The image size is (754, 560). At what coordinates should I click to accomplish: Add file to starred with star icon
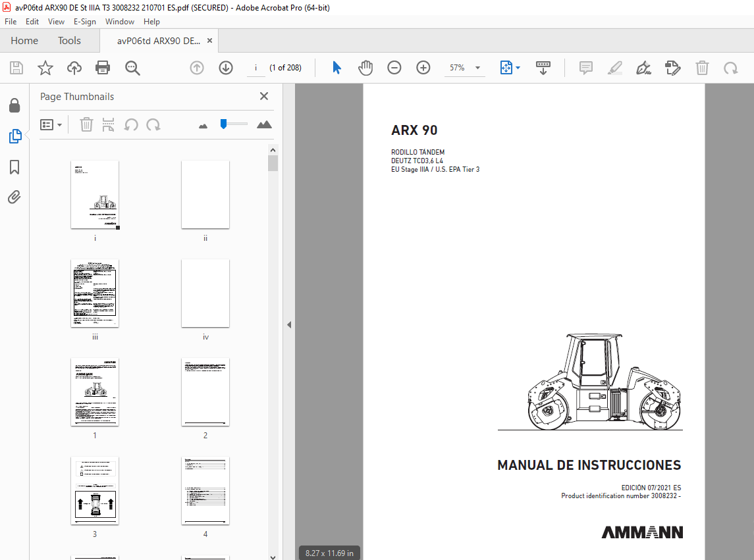45,68
